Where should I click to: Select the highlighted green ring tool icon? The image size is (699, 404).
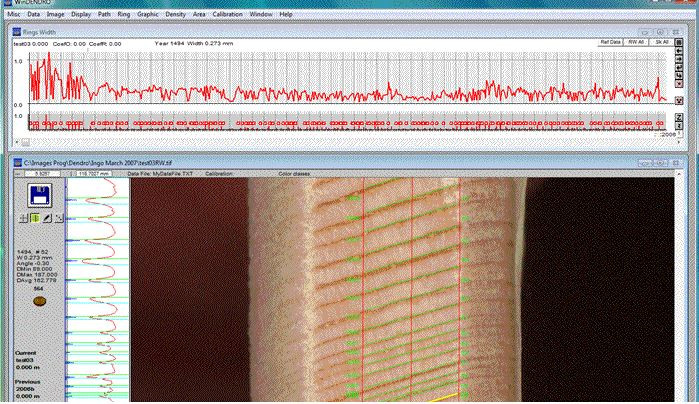tap(35, 218)
